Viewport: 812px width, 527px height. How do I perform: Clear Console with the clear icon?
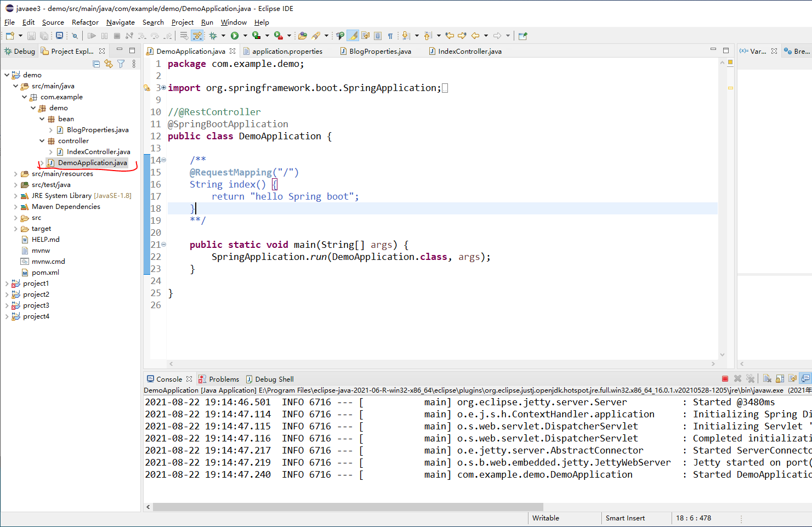(767, 378)
